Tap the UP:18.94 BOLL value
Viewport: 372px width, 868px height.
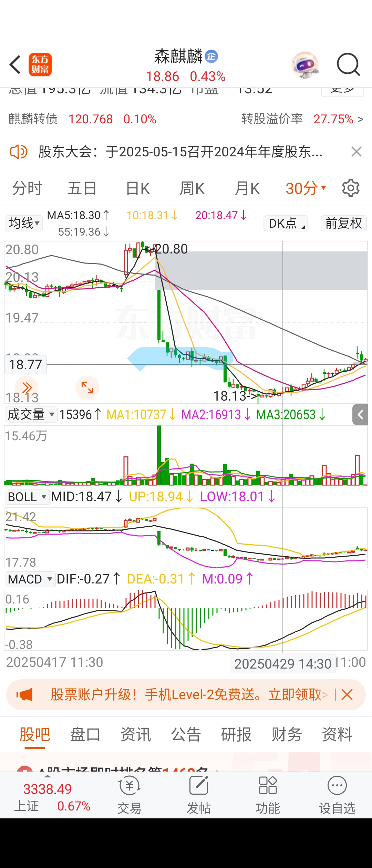(161, 497)
